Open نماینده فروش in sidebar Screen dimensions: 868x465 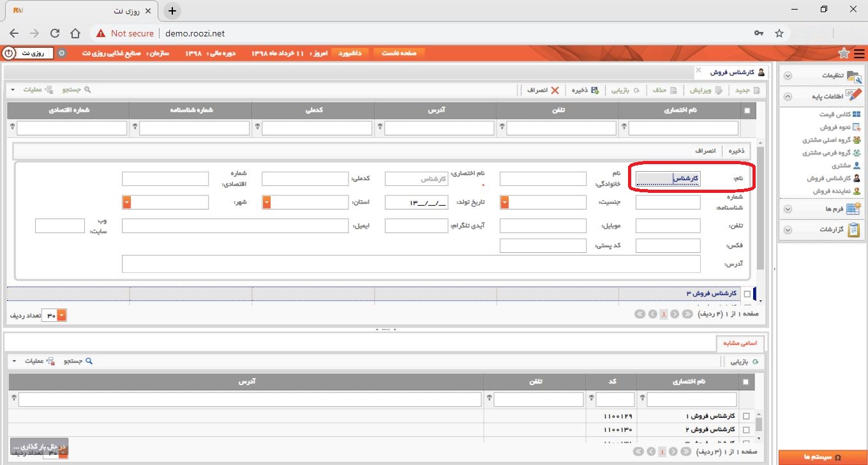836,191
